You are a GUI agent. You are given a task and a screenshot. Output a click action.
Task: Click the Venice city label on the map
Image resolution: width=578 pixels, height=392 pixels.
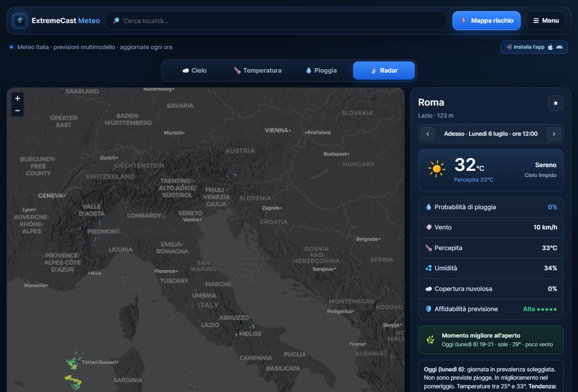[x=191, y=220]
